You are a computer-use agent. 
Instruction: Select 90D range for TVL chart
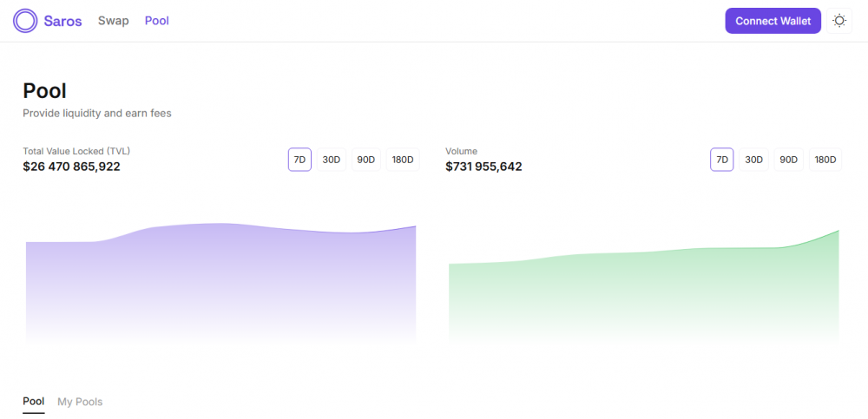coord(366,160)
